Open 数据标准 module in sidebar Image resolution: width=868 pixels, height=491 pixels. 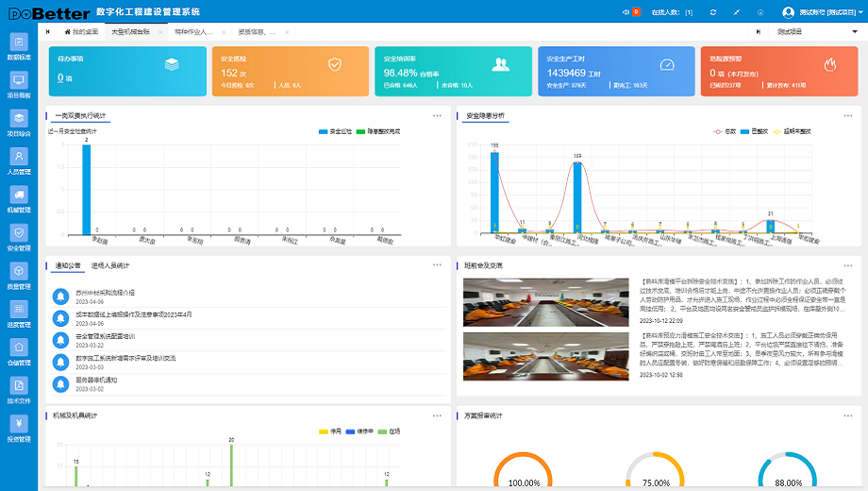pos(19,46)
